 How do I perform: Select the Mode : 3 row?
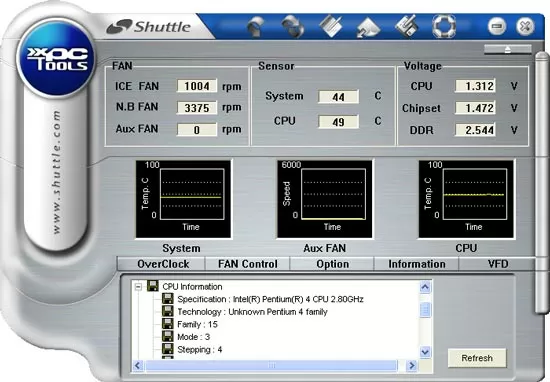click(193, 337)
